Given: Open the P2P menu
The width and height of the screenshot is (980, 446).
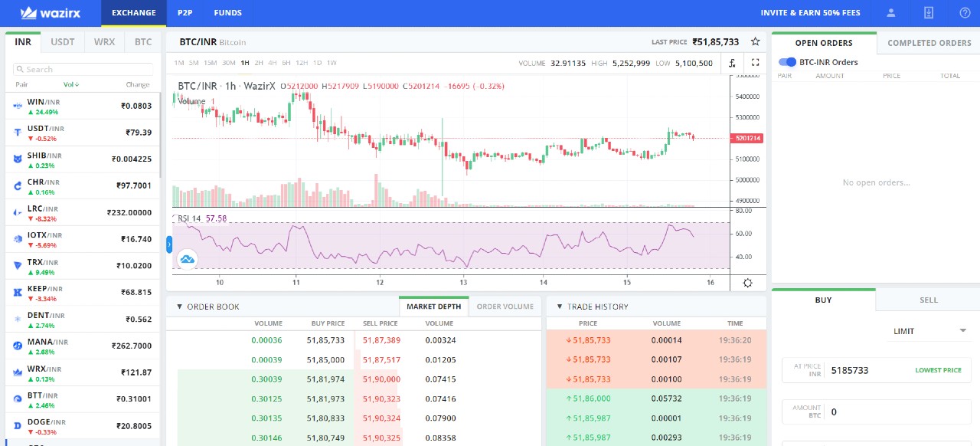Looking at the screenshot, I should pyautogui.click(x=185, y=13).
